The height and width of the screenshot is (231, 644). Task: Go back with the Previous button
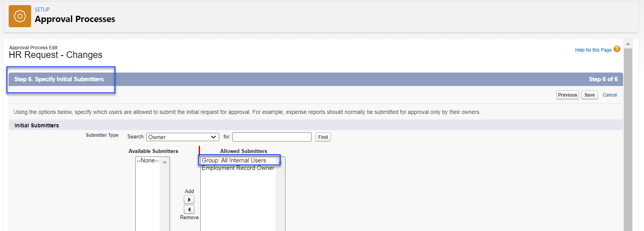tap(567, 95)
